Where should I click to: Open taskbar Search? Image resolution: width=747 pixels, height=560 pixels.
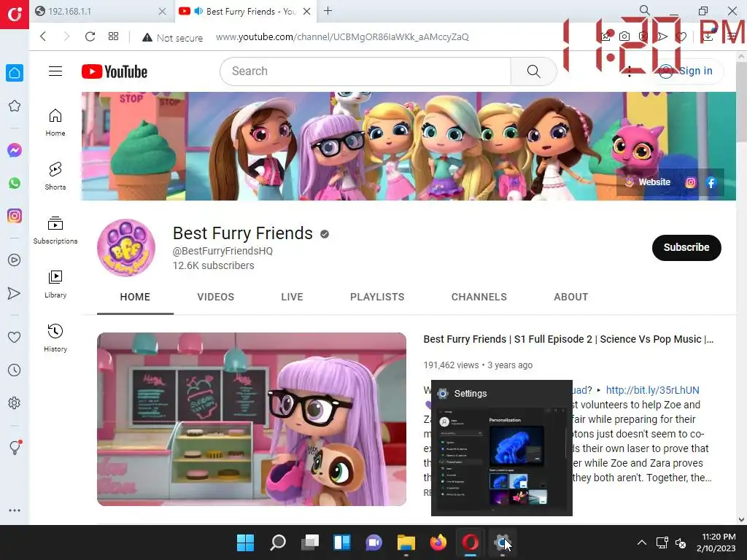click(x=278, y=542)
